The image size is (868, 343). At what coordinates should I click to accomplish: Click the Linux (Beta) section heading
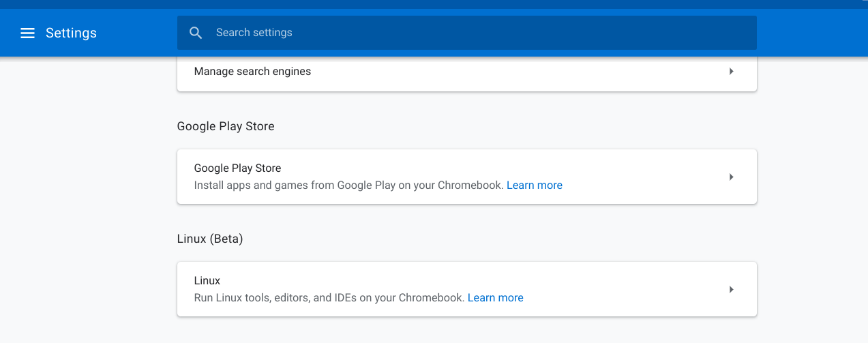(x=210, y=239)
